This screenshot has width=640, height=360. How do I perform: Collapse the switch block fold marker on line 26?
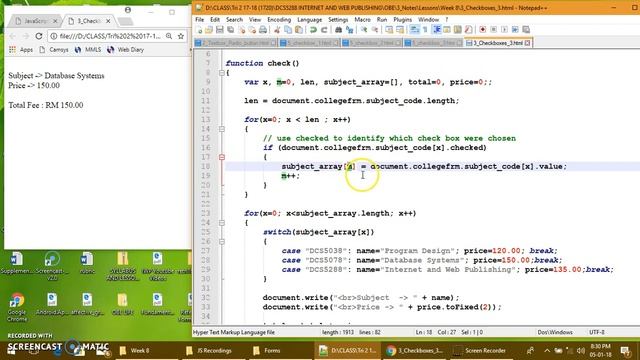(x=222, y=242)
